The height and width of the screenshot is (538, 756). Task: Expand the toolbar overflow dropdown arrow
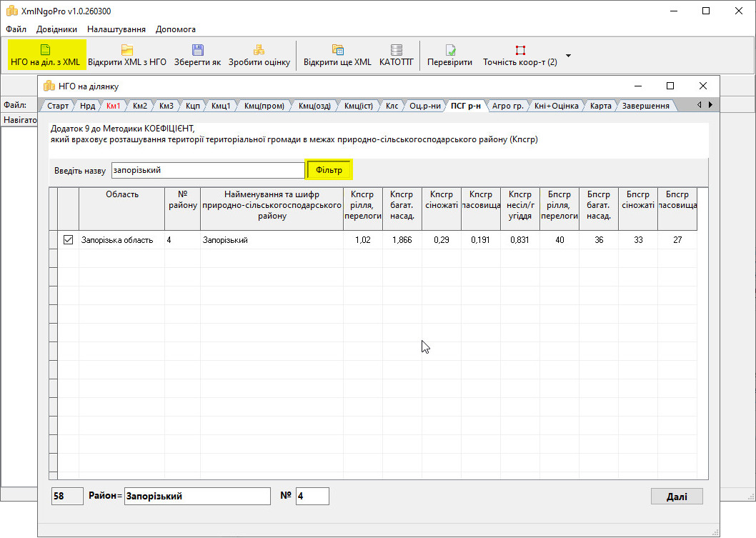pos(569,56)
